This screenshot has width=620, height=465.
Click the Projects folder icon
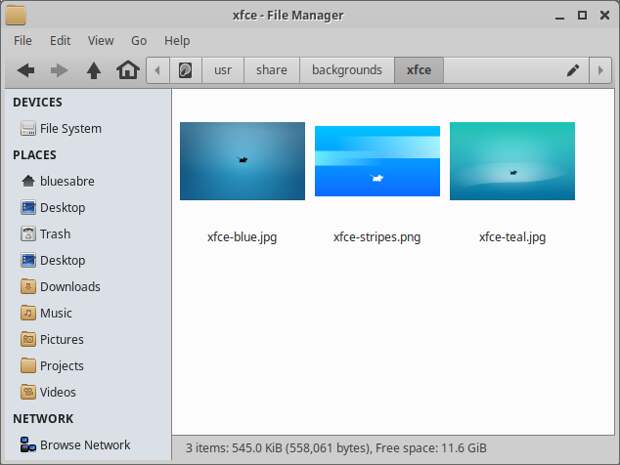click(28, 365)
